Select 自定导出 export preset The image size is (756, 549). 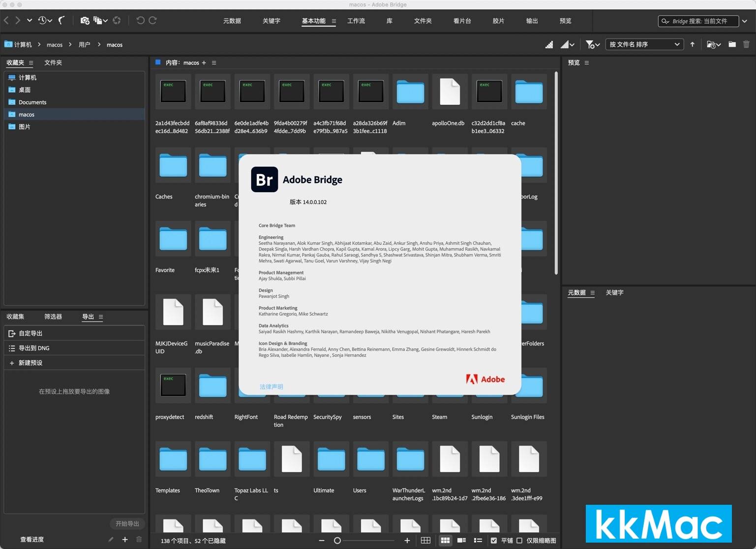pos(74,333)
